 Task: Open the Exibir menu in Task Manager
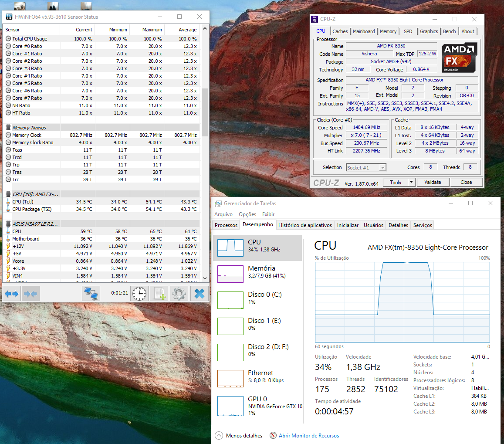click(x=268, y=214)
